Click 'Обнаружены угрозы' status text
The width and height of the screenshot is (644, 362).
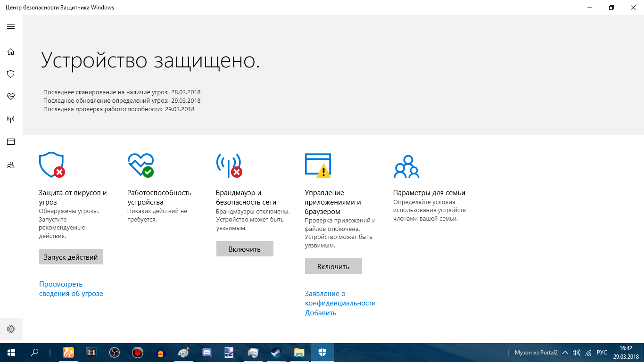pyautogui.click(x=69, y=211)
